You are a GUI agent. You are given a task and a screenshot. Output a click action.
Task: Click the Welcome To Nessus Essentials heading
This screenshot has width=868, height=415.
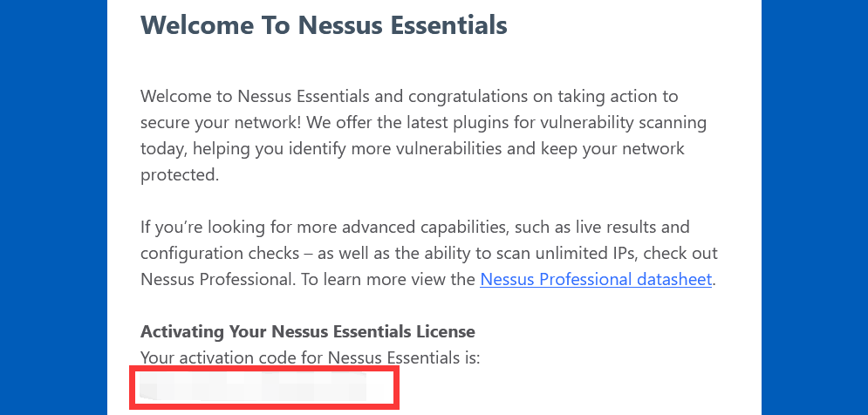pos(324,25)
